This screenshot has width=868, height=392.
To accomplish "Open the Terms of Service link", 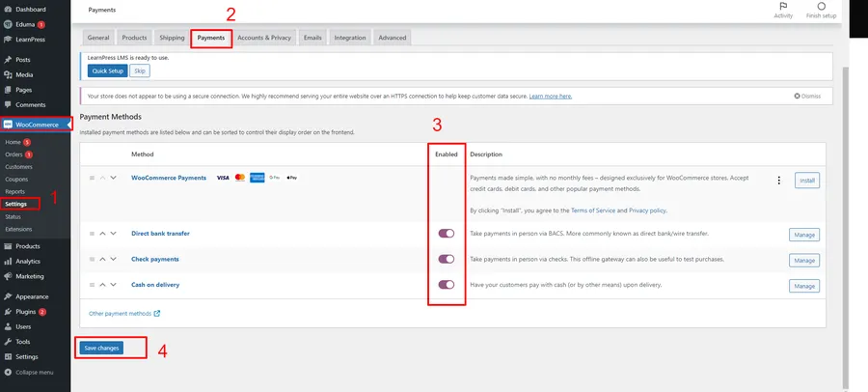I will click(x=592, y=210).
